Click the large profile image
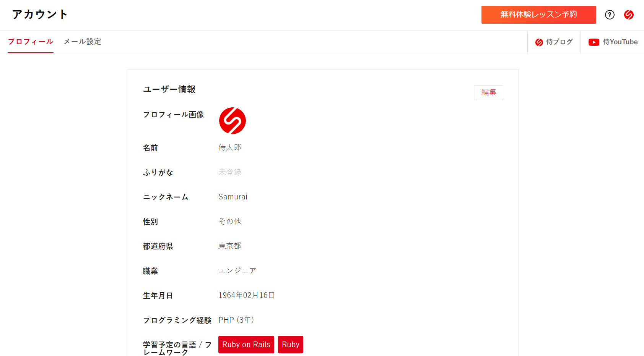The width and height of the screenshot is (644, 356). tap(232, 121)
